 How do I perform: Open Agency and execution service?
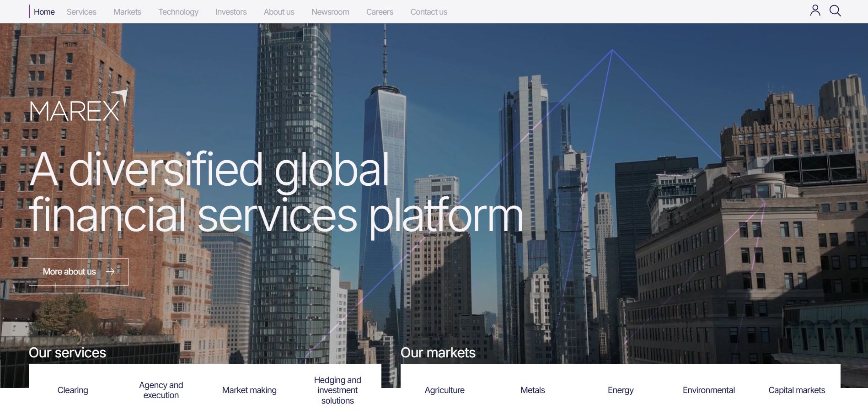click(x=161, y=390)
